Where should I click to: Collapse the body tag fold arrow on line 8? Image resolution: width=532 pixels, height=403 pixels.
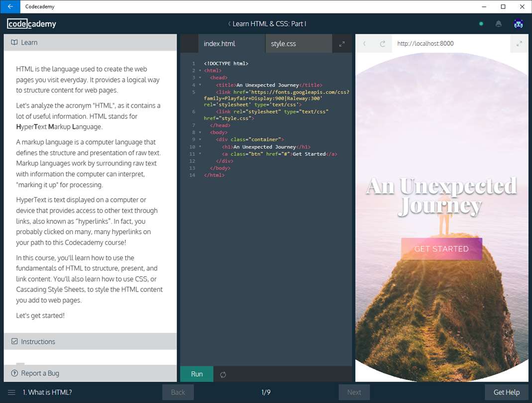tap(200, 132)
